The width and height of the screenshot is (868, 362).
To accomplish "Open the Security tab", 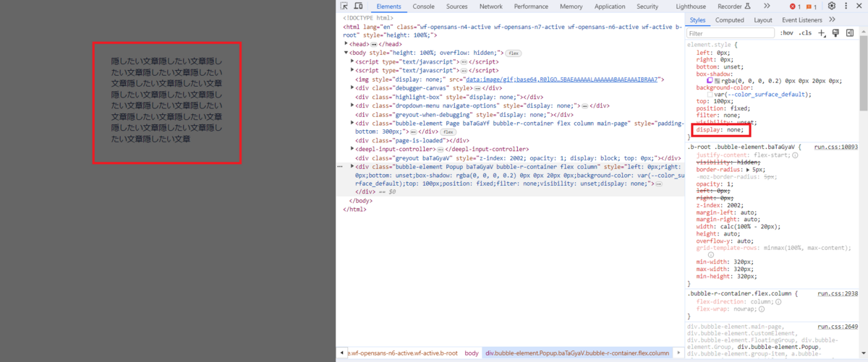I will coord(647,7).
